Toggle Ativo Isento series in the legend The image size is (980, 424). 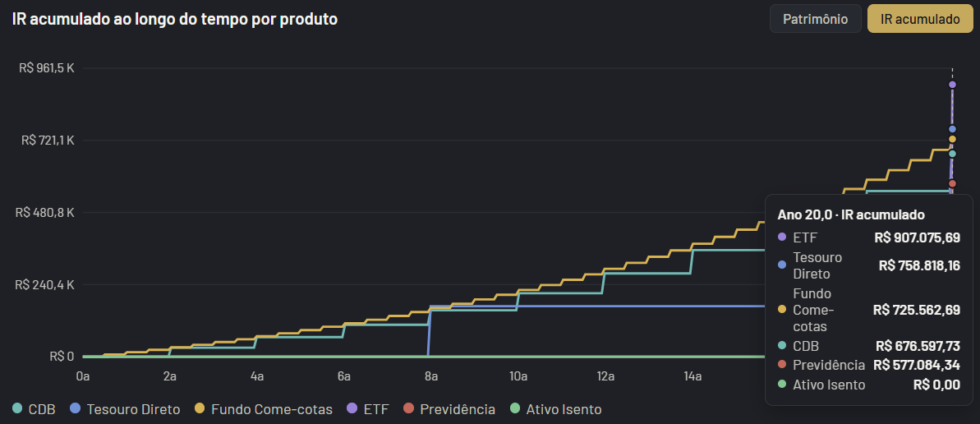pos(555,409)
